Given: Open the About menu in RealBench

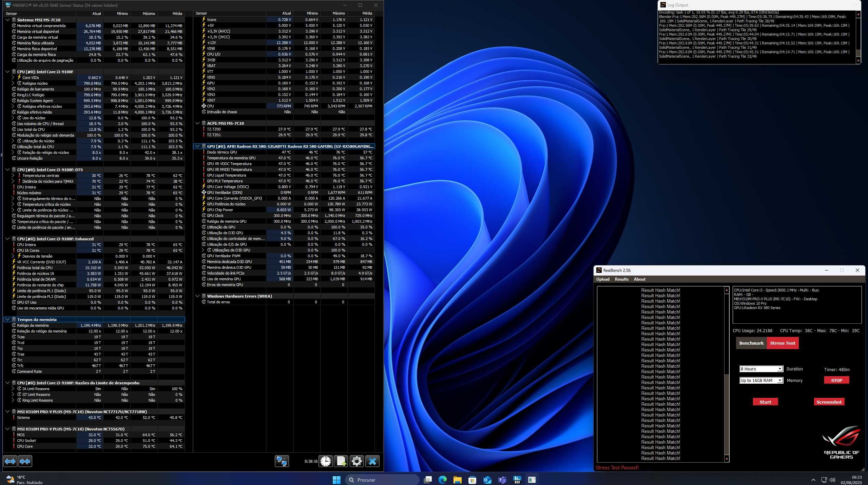Looking at the screenshot, I should (x=639, y=279).
